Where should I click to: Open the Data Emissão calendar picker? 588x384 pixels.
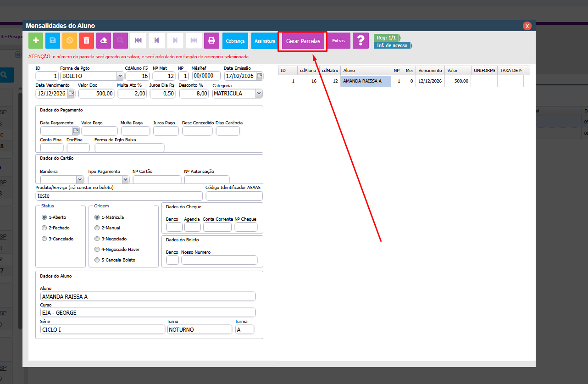(x=260, y=76)
